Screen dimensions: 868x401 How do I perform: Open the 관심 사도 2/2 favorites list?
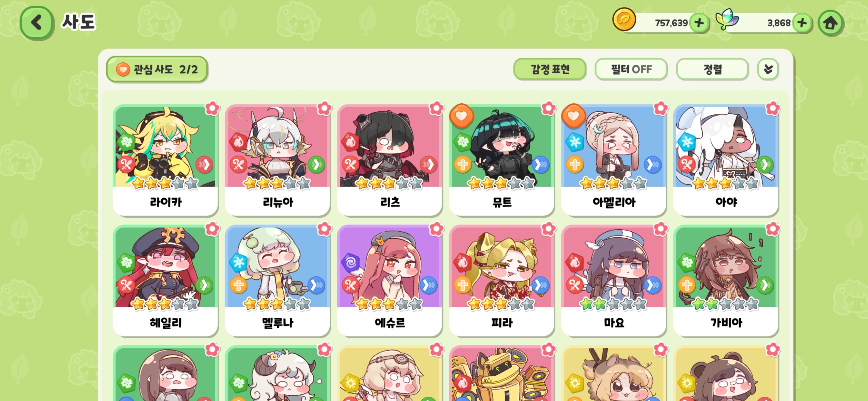[x=157, y=69]
